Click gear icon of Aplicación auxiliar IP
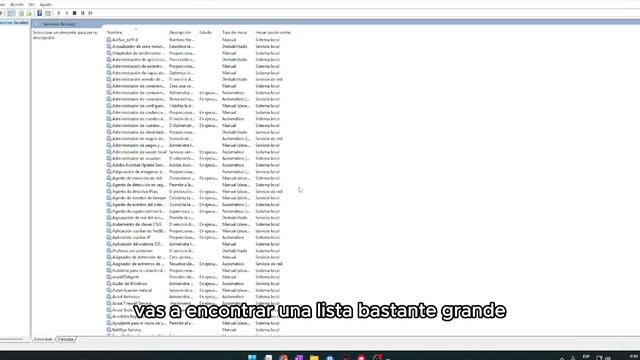Viewport: 640px width, 360px height. coord(109,238)
